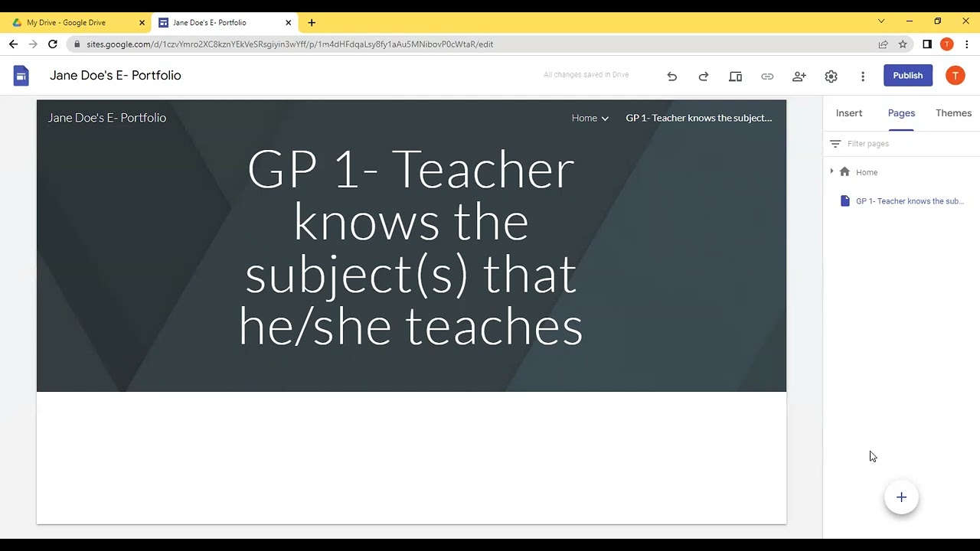Select Jane Doe's E- Portfolio browser tab
The width and height of the screenshot is (980, 551).
tap(224, 23)
